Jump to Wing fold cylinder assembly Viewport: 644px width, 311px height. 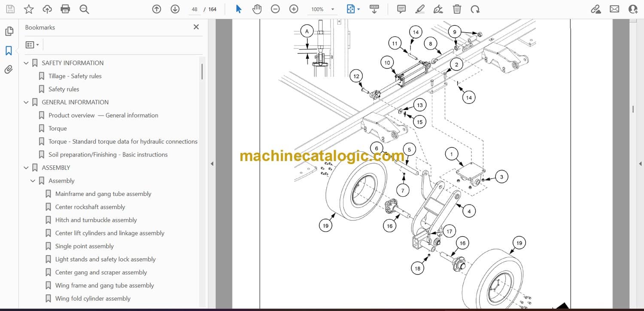tap(93, 299)
